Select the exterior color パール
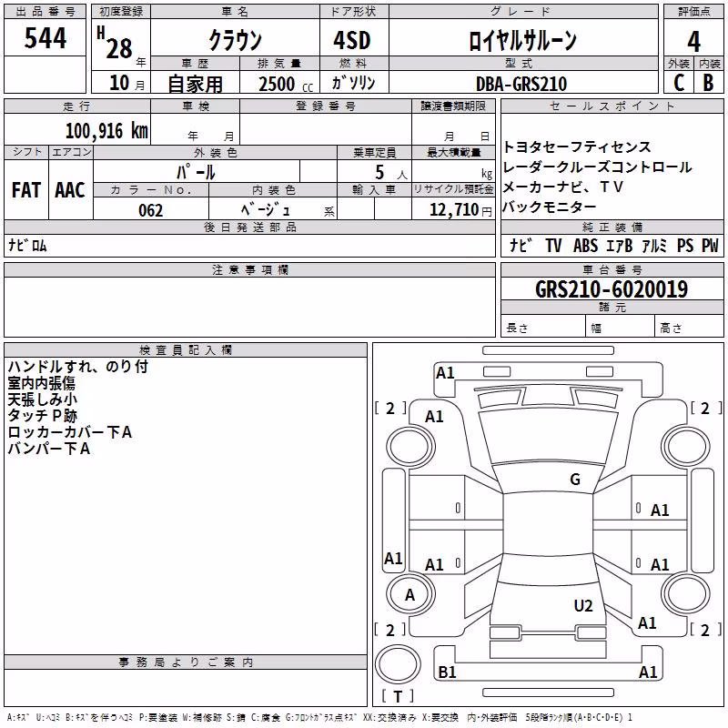This screenshot has height=728, width=728. pyautogui.click(x=196, y=172)
